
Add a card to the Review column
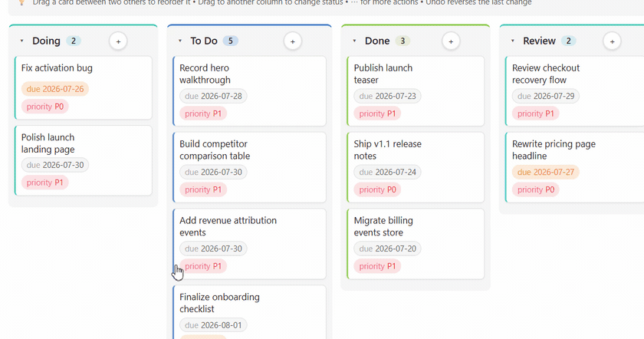click(612, 41)
